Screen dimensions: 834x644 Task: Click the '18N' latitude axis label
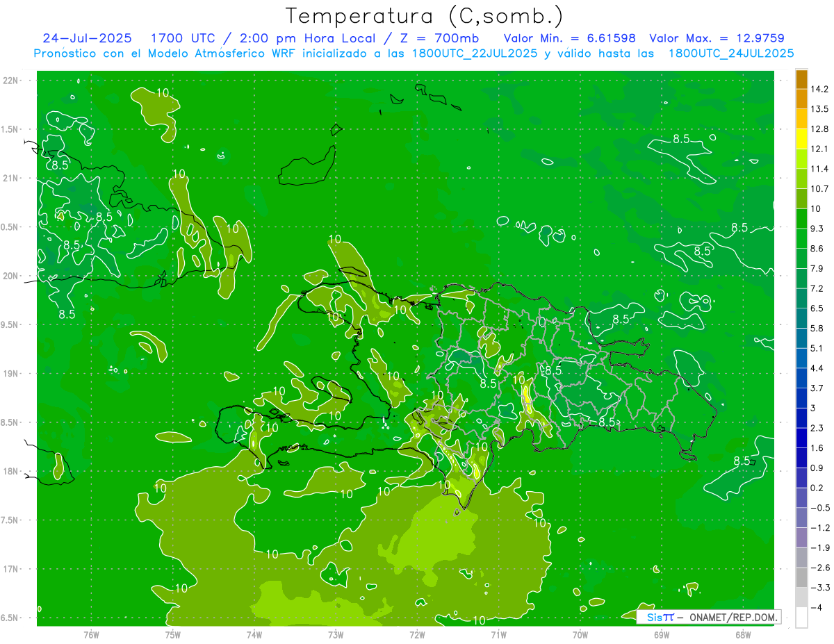tap(11, 471)
